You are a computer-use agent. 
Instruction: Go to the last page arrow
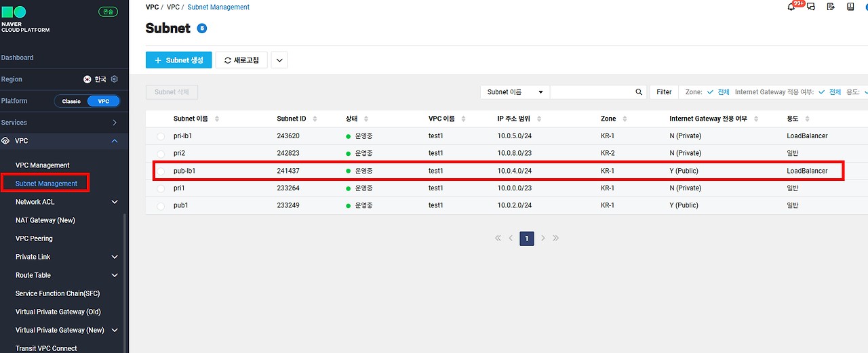(556, 238)
